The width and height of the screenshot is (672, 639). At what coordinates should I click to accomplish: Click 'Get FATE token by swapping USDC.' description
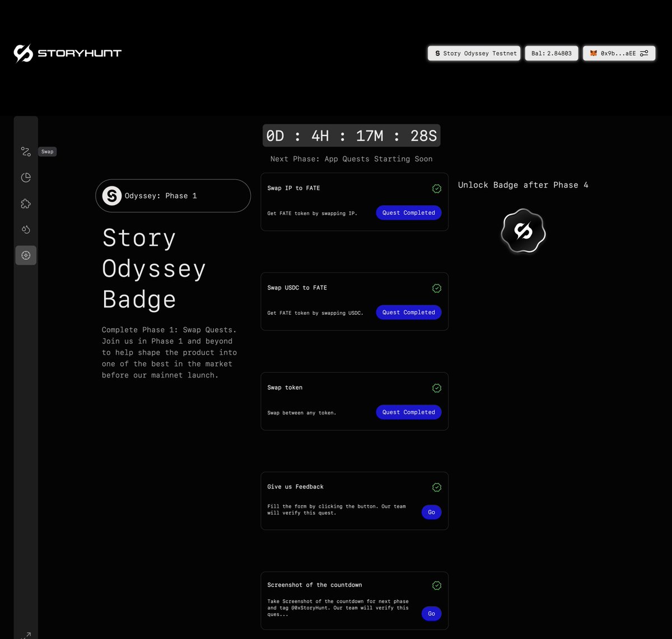(x=315, y=313)
